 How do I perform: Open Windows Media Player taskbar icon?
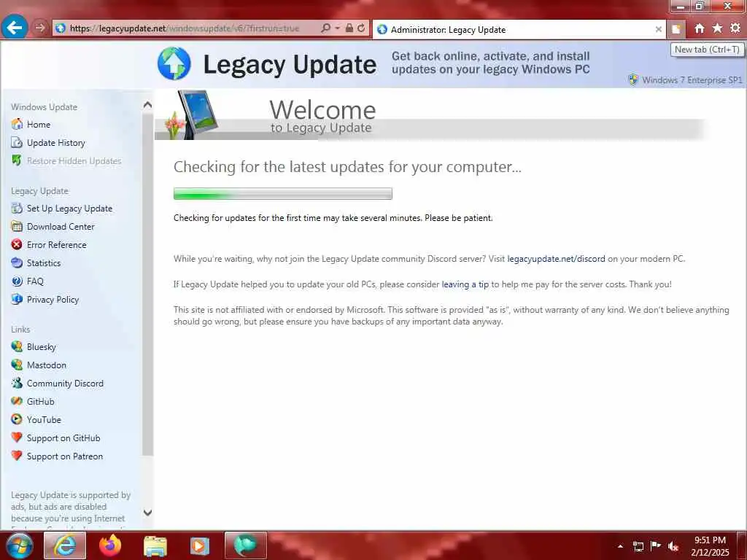200,545
